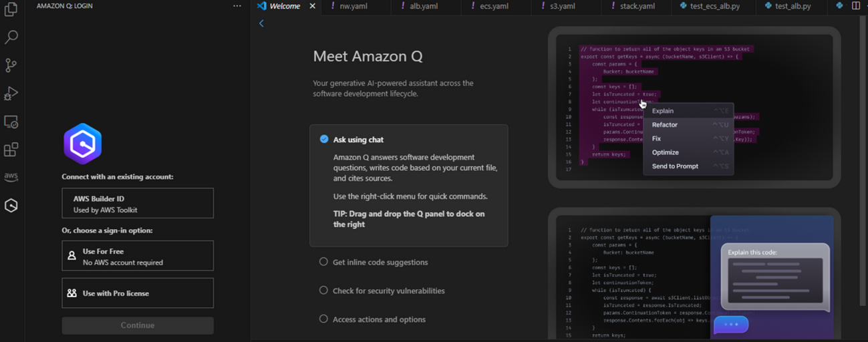
Task: Expand the Ask using chat step
Action: click(358, 140)
